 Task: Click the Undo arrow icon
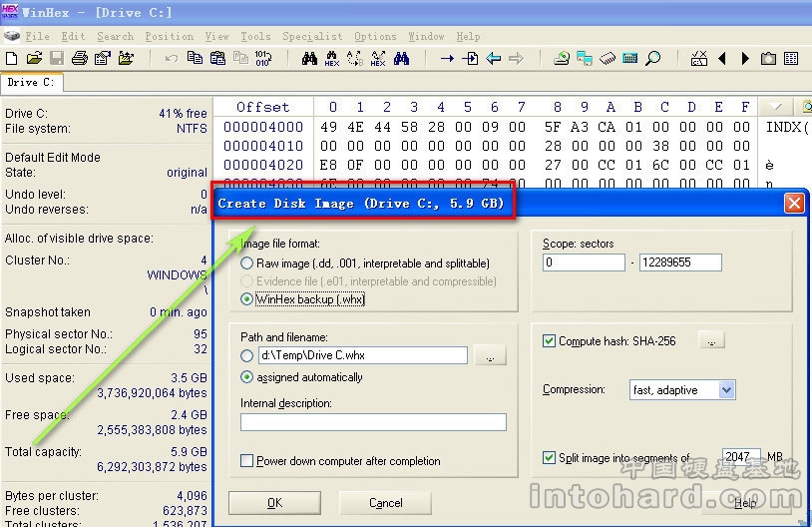click(172, 58)
